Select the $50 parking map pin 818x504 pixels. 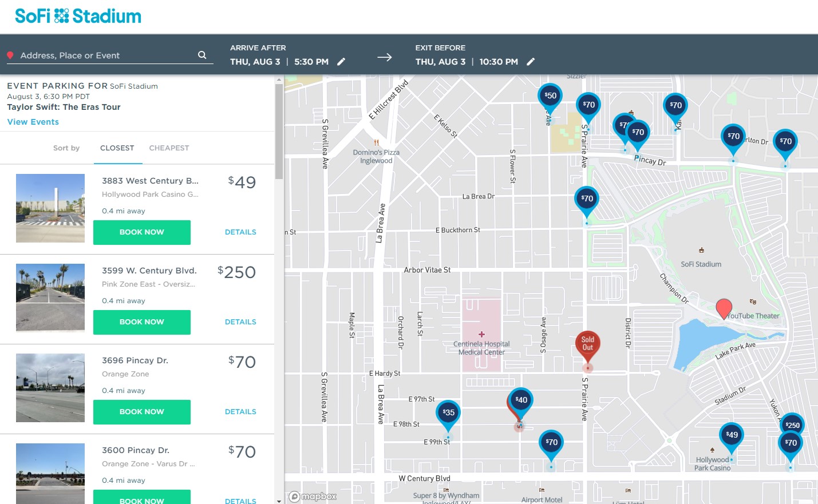(550, 96)
